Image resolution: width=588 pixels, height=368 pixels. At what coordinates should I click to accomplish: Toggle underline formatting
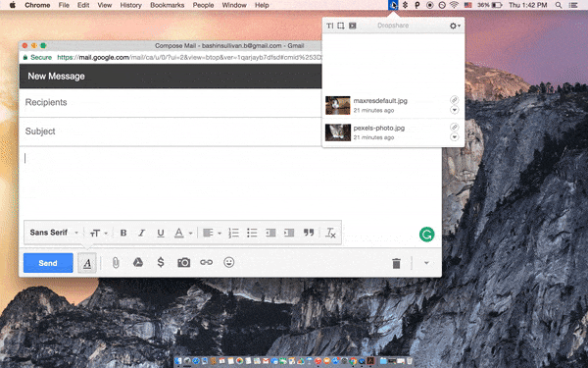click(x=161, y=233)
